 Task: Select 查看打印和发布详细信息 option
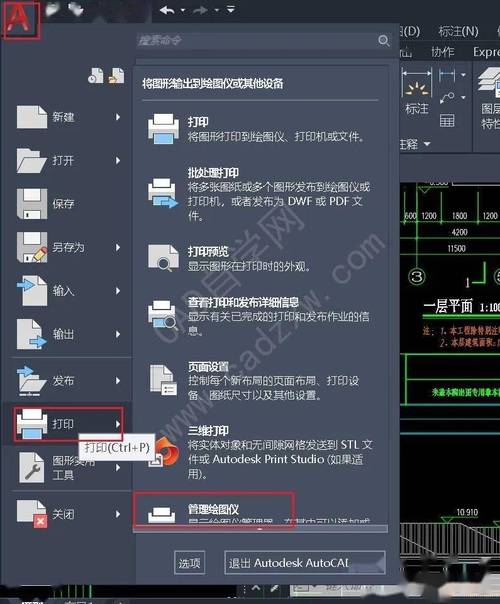pos(260,315)
